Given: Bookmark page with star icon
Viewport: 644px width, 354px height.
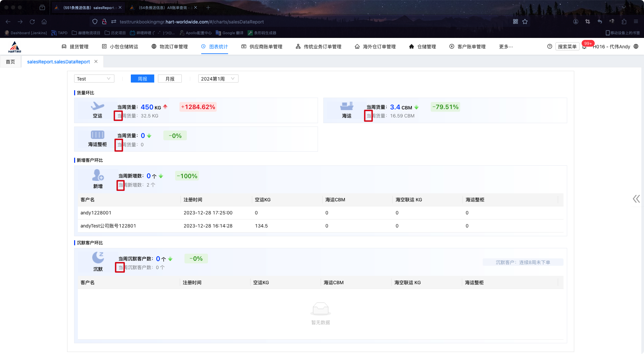Looking at the screenshot, I should pyautogui.click(x=525, y=22).
